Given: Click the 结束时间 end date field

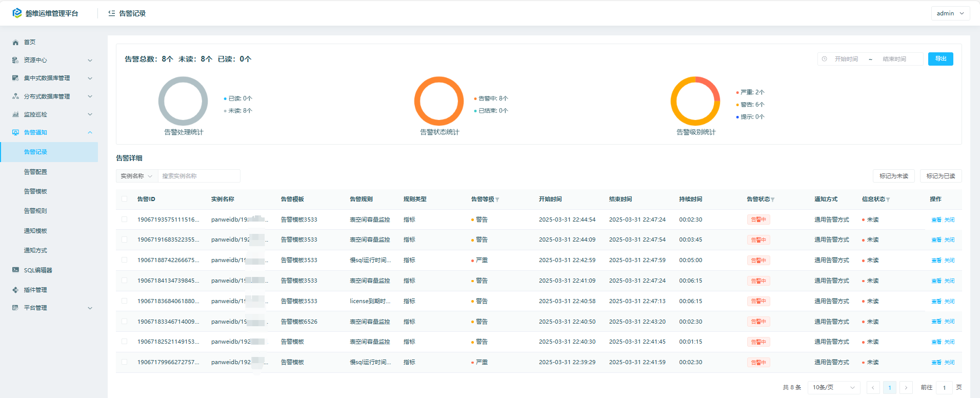Looking at the screenshot, I should (x=895, y=59).
